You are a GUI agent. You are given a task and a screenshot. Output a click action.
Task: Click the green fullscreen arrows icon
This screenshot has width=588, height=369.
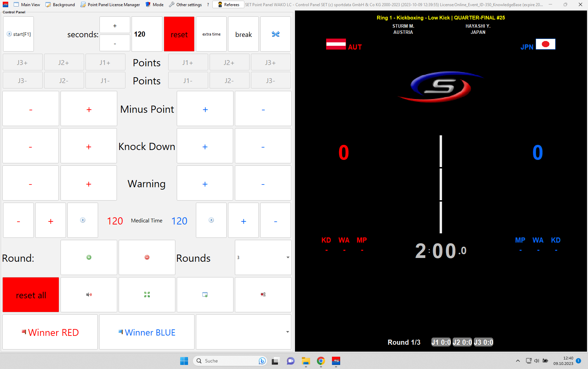(x=147, y=295)
